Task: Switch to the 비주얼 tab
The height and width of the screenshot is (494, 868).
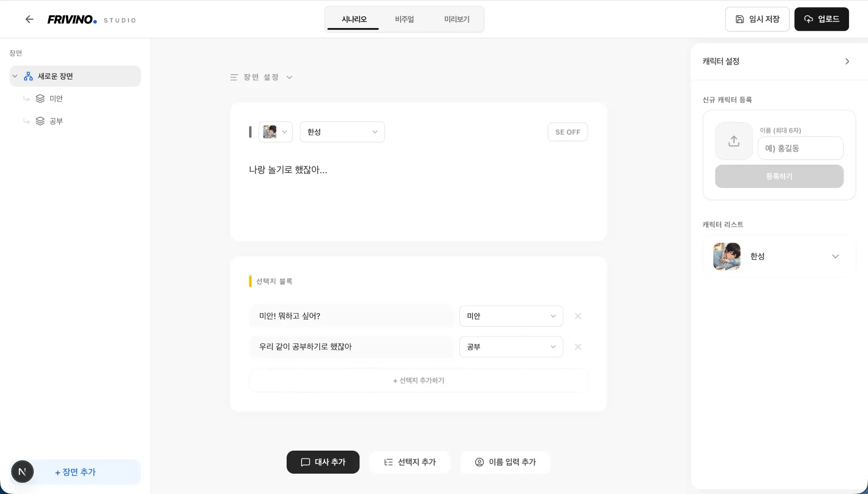Action: click(x=405, y=19)
